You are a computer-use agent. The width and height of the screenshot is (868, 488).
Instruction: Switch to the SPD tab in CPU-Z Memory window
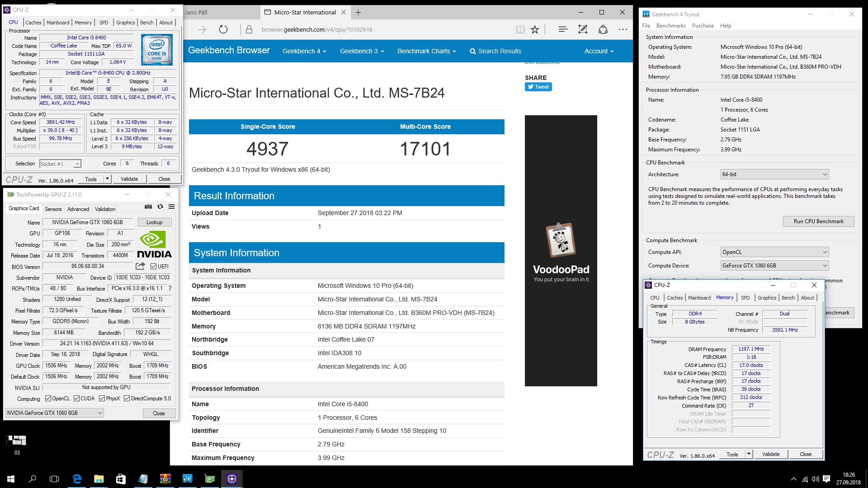tap(745, 298)
